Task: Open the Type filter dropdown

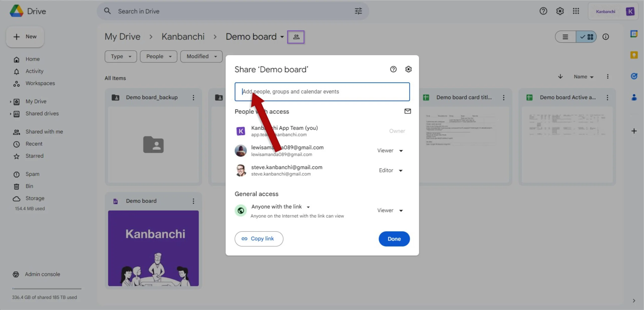Action: click(121, 56)
